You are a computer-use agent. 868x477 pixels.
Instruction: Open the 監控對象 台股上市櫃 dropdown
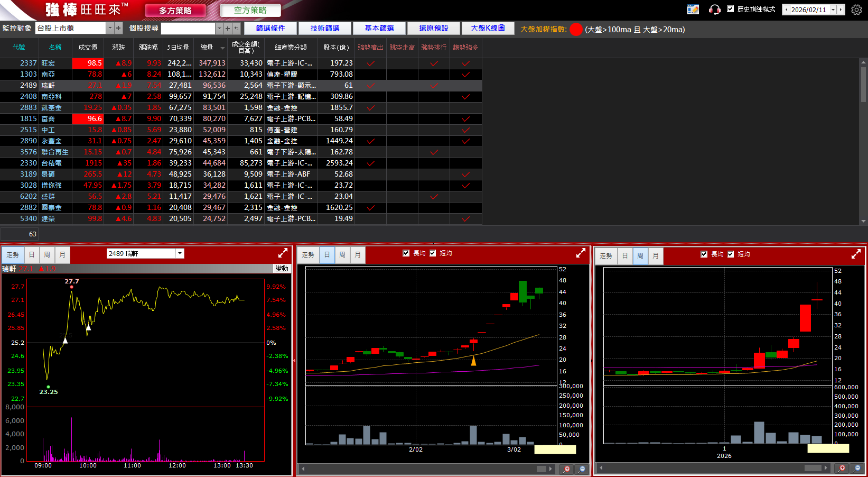pos(110,28)
